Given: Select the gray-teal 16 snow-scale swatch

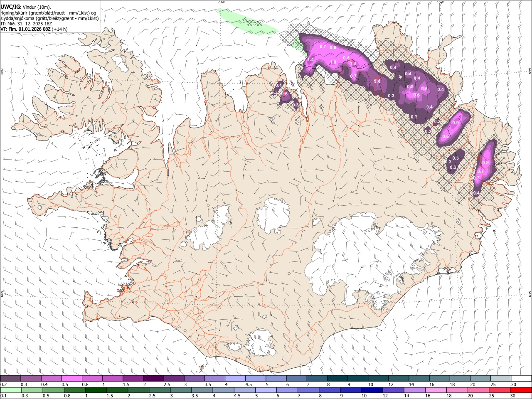Looking at the screenshot, I should (x=439, y=378).
